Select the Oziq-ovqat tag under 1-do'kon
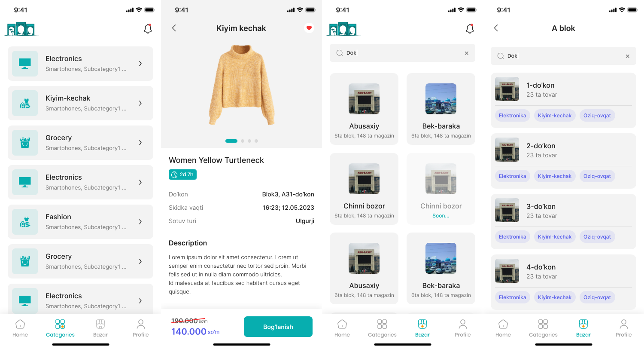The image size is (644, 349). pos(597,116)
